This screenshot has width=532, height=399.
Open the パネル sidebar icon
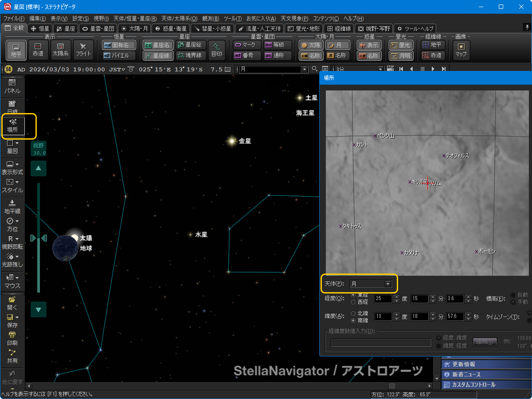pos(12,86)
